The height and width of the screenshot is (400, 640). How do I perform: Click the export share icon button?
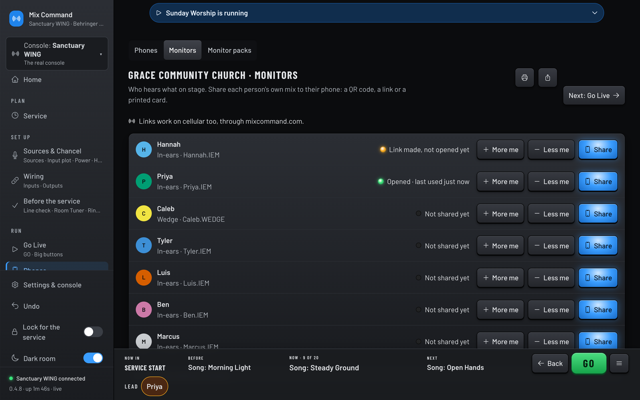[547, 78]
